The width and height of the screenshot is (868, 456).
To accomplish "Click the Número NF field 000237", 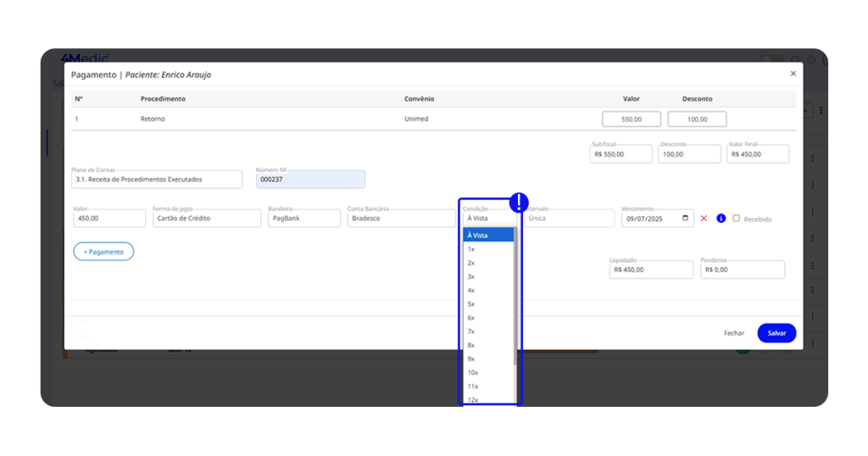I will [x=310, y=180].
